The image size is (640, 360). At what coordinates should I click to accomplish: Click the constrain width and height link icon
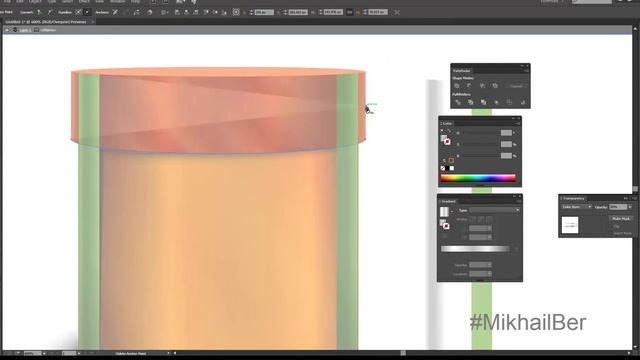pos(349,12)
